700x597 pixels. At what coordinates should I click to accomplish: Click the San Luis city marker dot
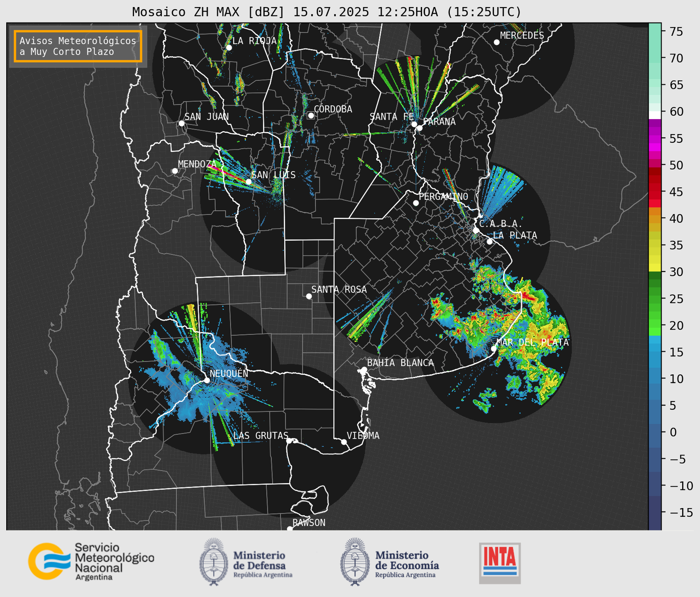tap(249, 181)
